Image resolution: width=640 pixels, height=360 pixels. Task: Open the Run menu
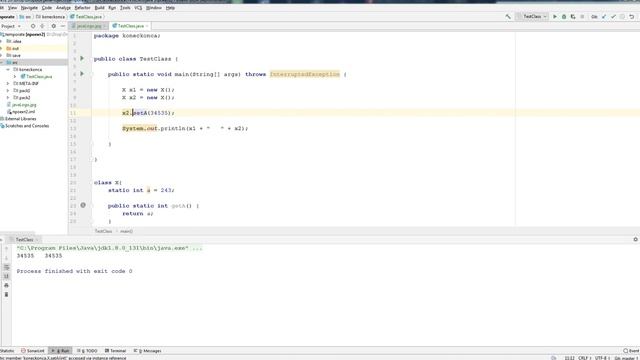112,8
